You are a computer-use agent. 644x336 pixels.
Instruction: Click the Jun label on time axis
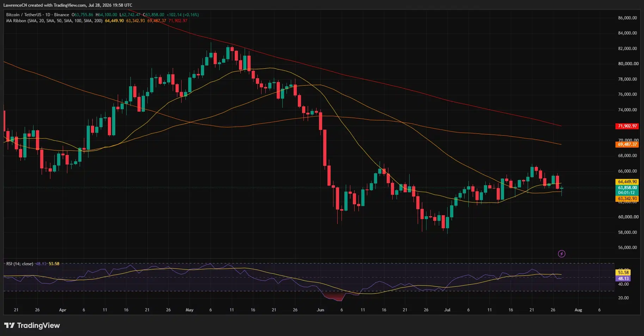pyautogui.click(x=320, y=310)
